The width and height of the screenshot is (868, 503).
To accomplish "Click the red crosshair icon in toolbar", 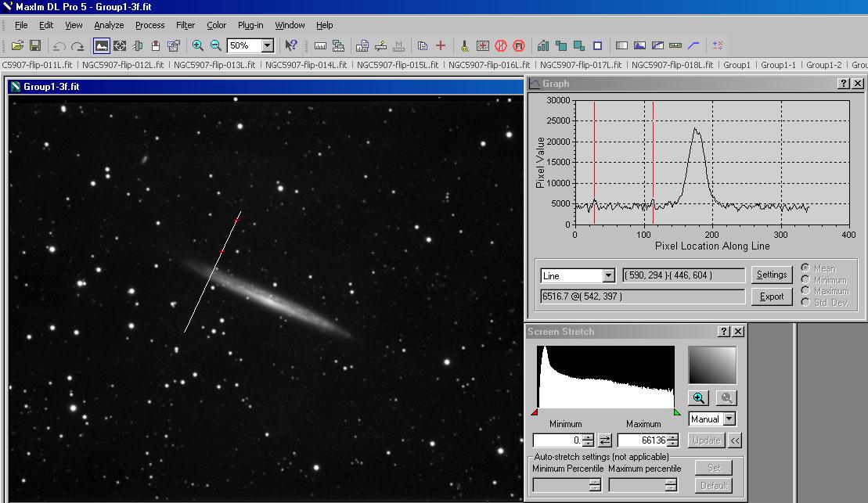I will 441,46.
